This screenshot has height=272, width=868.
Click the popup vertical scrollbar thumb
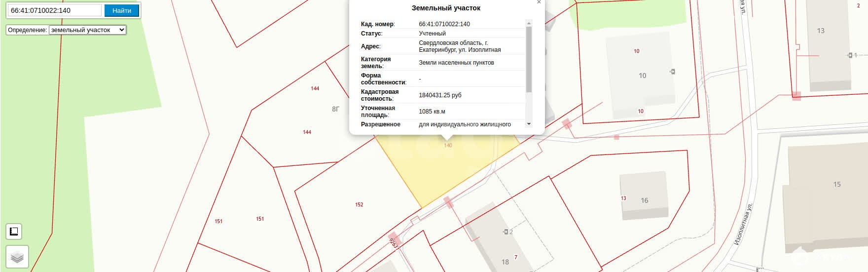[529, 59]
